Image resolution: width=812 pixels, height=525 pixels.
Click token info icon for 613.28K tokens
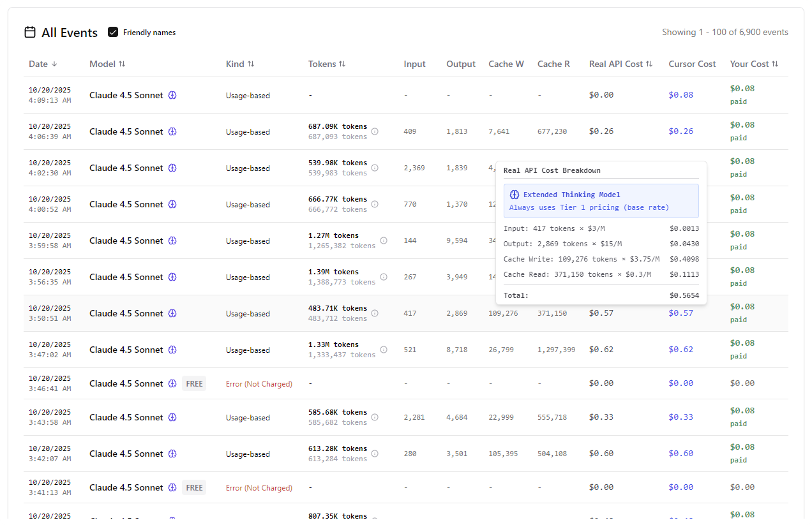pos(375,454)
